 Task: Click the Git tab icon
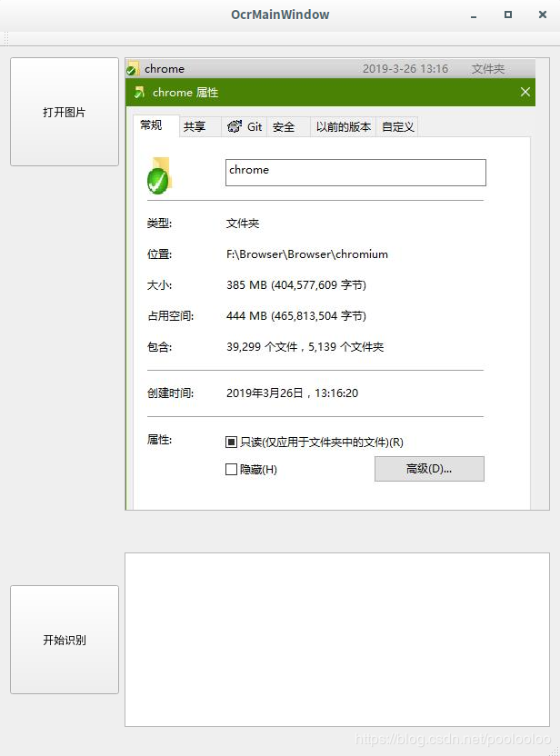coord(235,126)
